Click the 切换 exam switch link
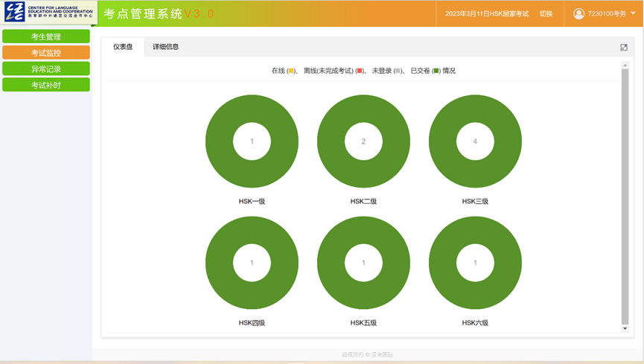The height and width of the screenshot is (364, 644). click(546, 14)
